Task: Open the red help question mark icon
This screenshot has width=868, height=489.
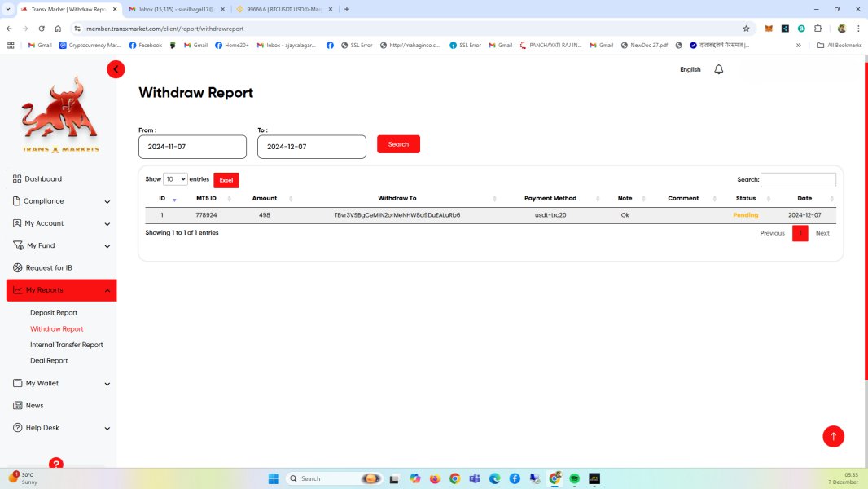Action: [55, 464]
